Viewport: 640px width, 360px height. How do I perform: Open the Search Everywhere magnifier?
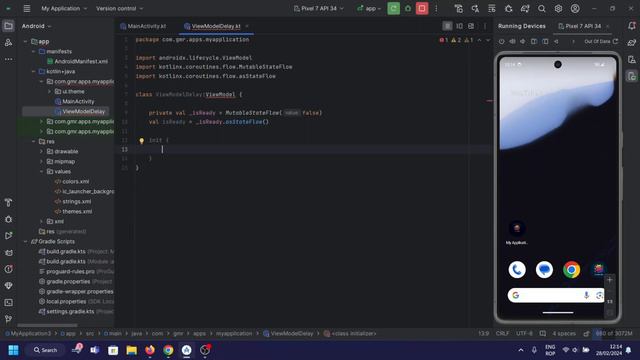[x=542, y=8]
